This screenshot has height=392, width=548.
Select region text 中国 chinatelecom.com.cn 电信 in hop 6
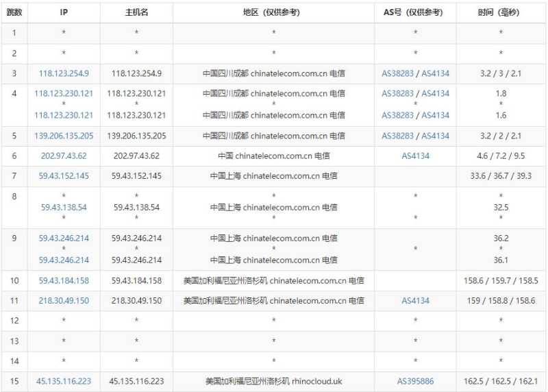click(x=273, y=156)
